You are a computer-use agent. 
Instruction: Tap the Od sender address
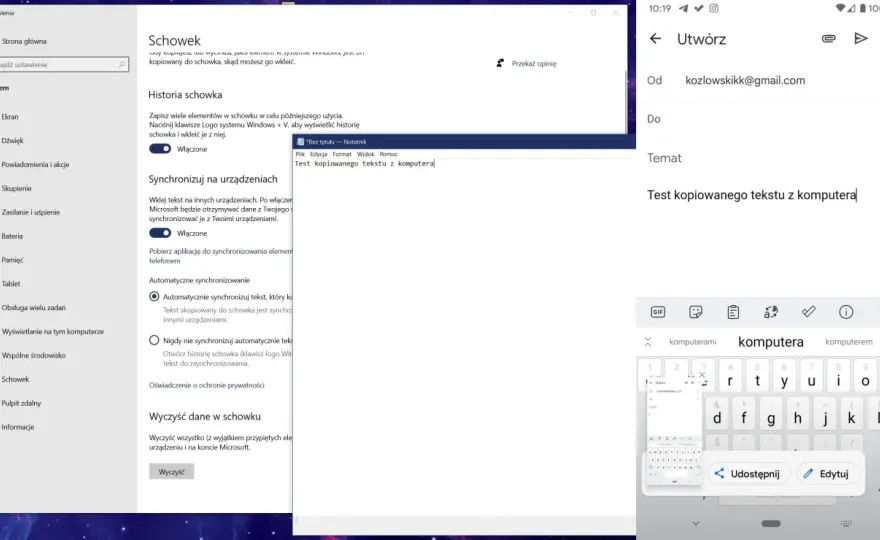coord(745,80)
